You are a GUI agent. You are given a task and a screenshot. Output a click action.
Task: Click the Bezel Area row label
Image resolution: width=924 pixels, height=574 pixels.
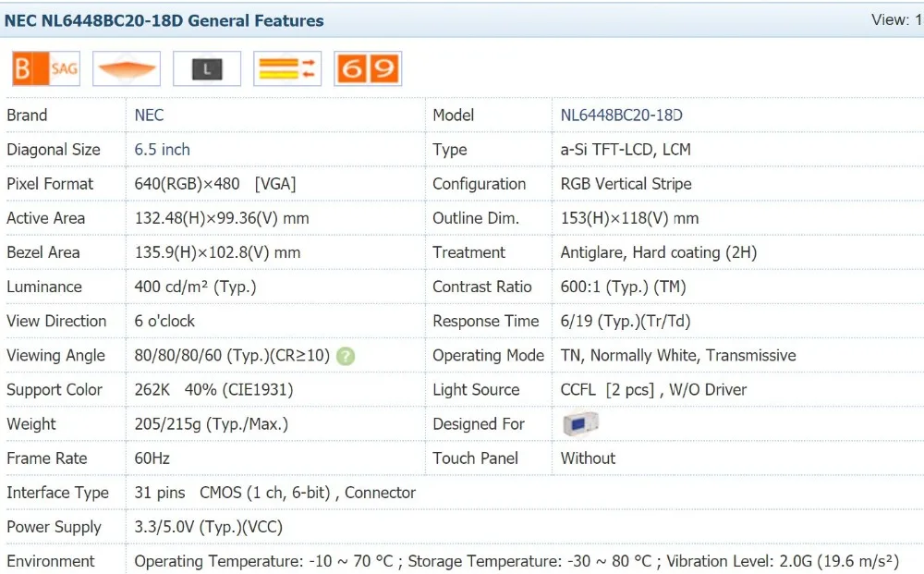click(43, 252)
